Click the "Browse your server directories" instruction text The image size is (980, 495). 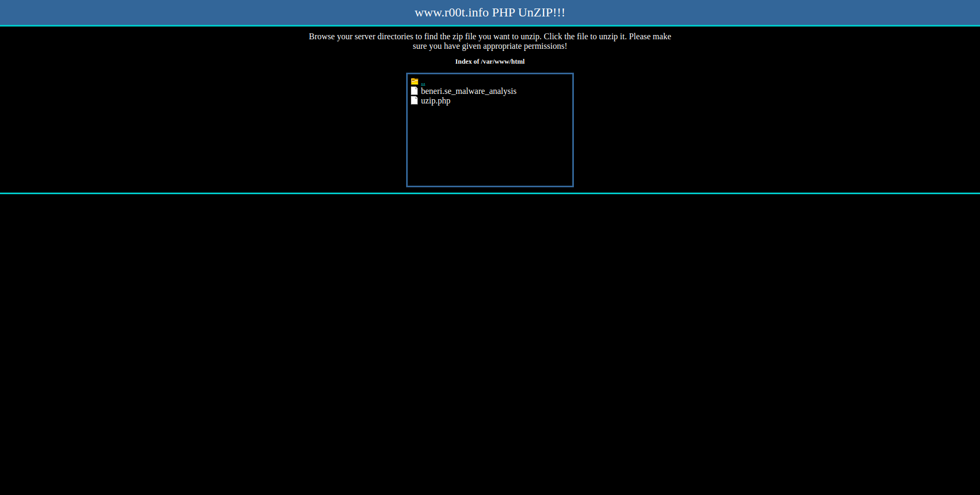point(490,41)
